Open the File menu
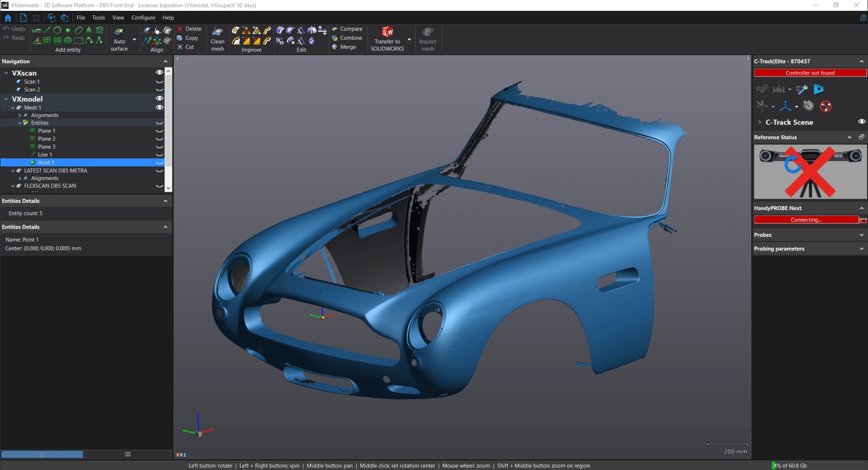 point(81,18)
